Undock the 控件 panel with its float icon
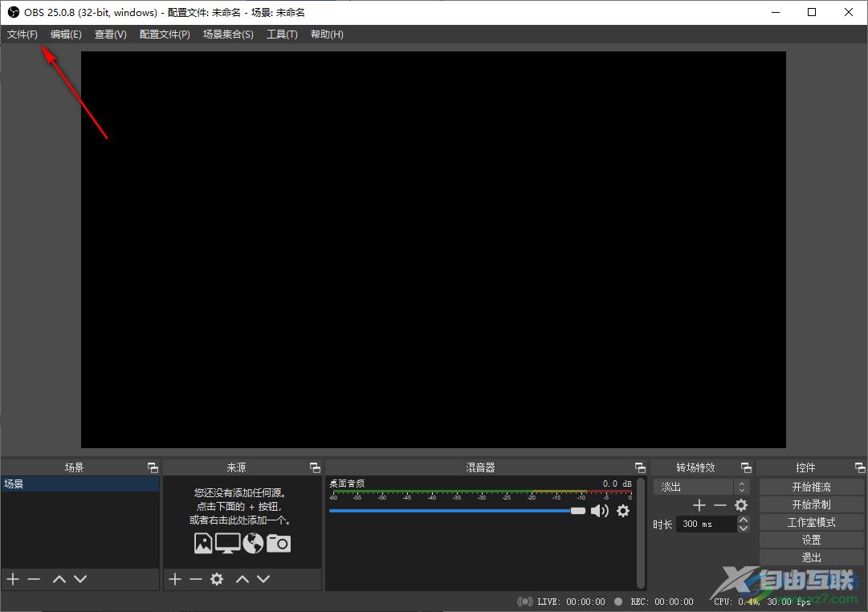 point(860,468)
